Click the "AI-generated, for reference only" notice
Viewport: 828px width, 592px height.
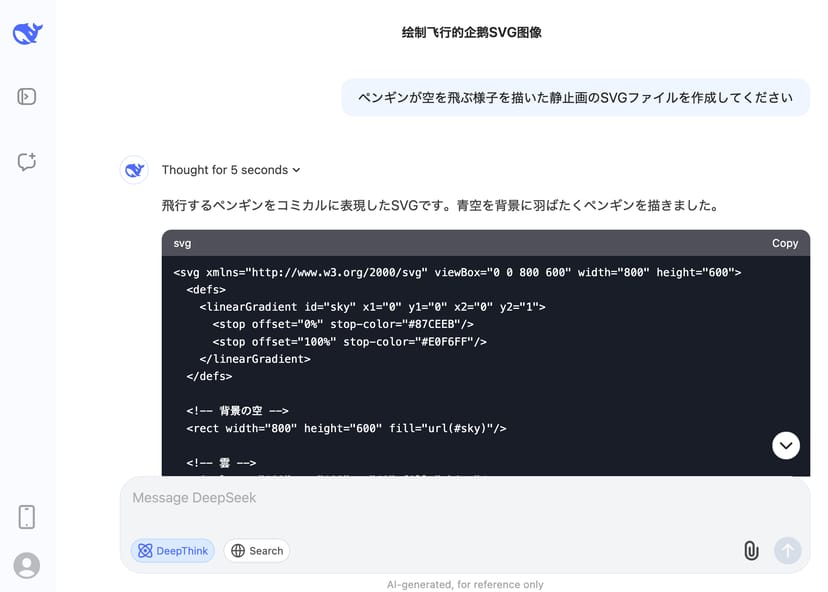pyautogui.click(x=465, y=584)
